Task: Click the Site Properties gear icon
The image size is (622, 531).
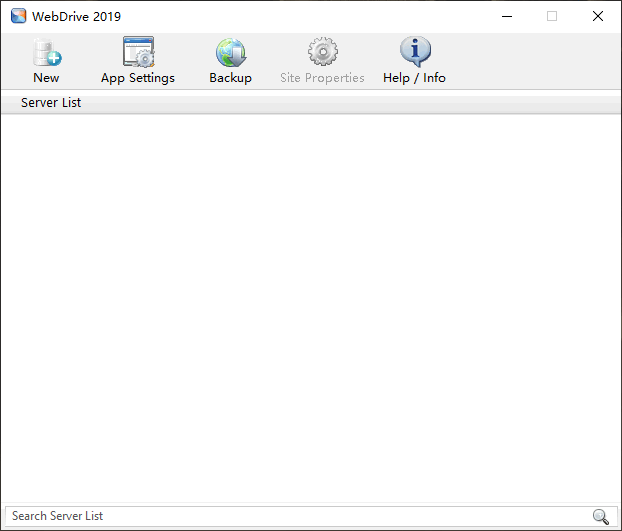Action: [x=323, y=52]
